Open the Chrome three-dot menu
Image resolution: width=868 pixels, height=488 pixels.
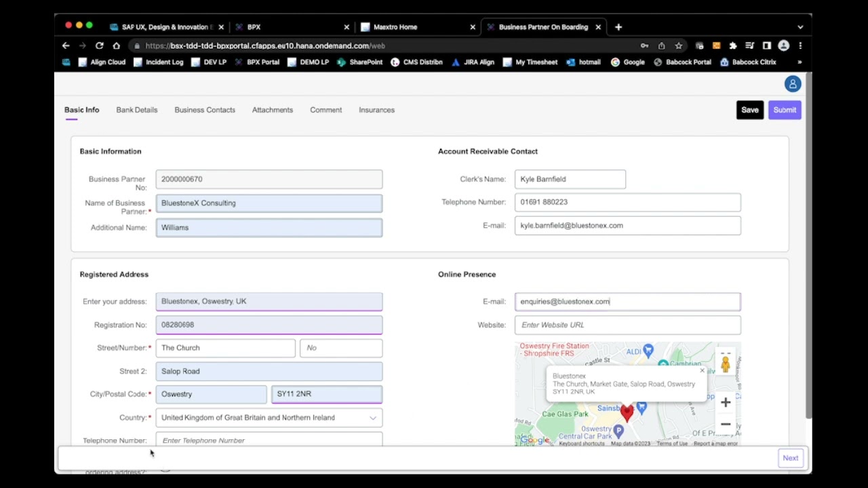(x=800, y=45)
